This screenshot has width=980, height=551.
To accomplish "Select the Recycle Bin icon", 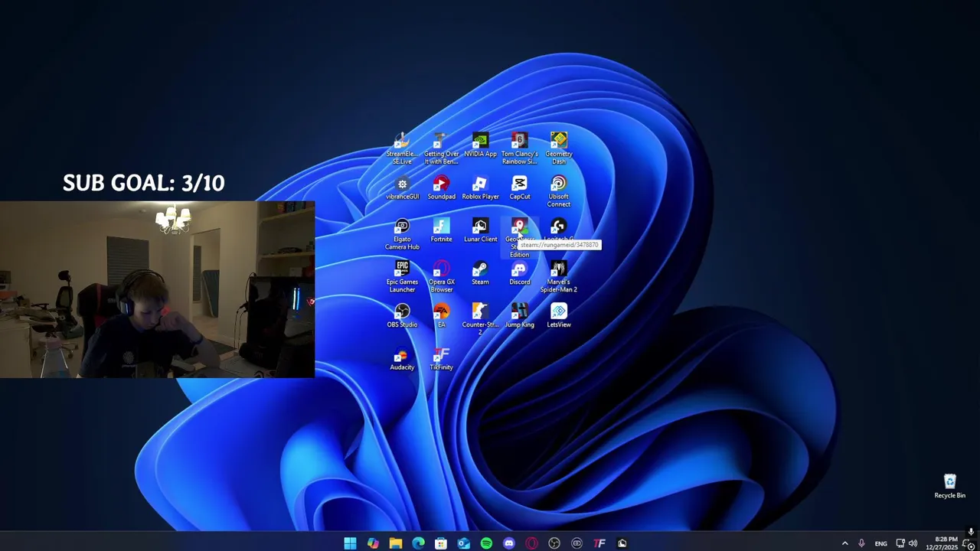I will click(949, 487).
